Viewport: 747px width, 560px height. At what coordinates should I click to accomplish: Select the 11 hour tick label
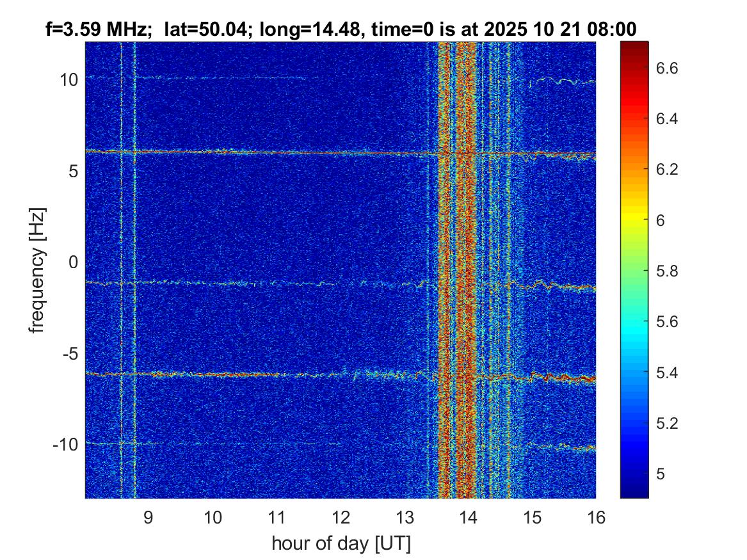[277, 517]
